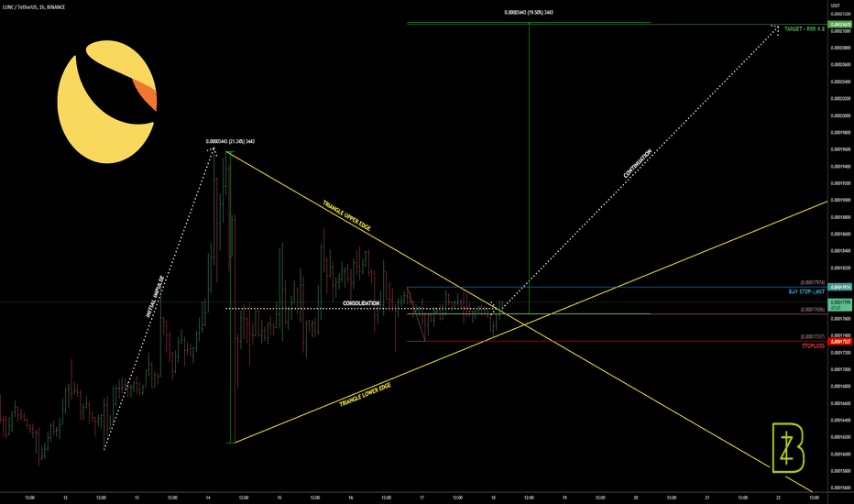Click the INITIAL IMPULSE annotation text

155,296
